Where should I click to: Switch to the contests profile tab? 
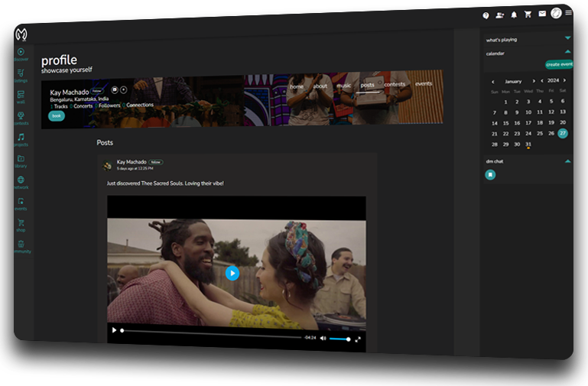(x=395, y=84)
